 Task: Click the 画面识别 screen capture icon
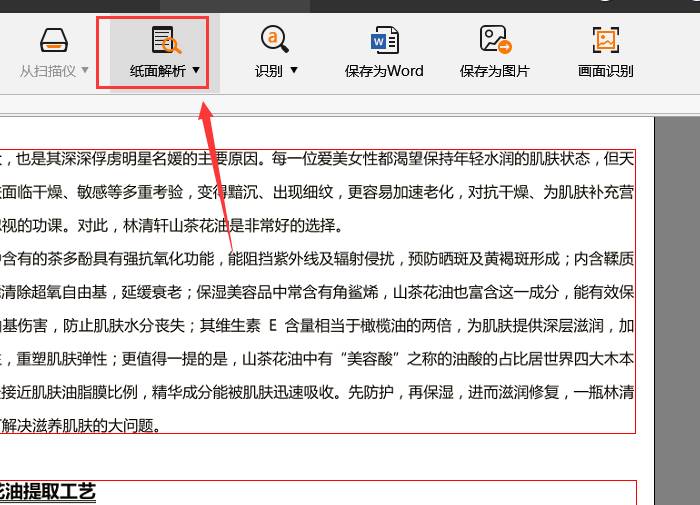click(606, 40)
